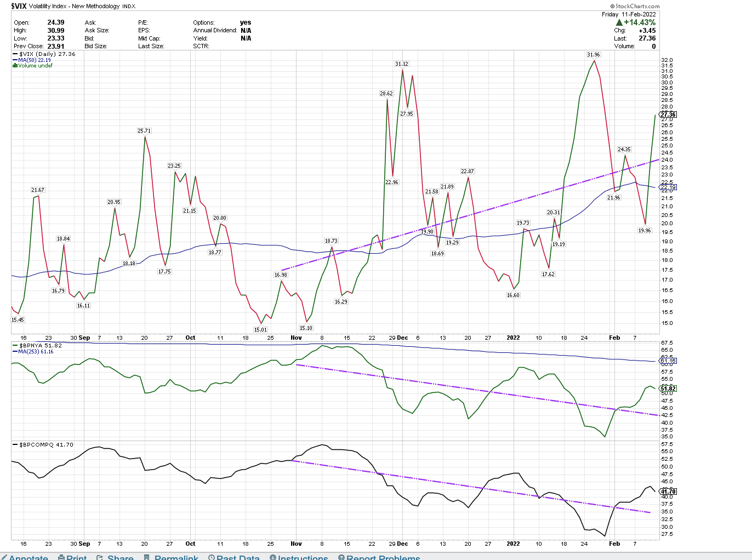752x560 pixels.
Task: Click the 15.01 low price label
Action: click(260, 330)
